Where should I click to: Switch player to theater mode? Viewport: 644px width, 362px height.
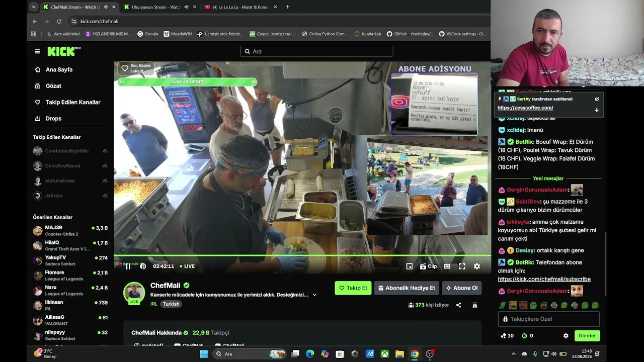[447, 266]
